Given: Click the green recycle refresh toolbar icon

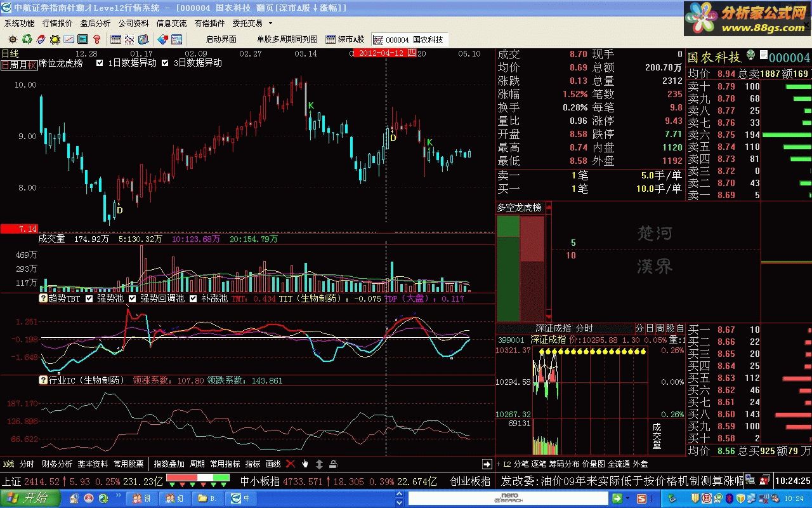Looking at the screenshot, I should click(27, 39).
